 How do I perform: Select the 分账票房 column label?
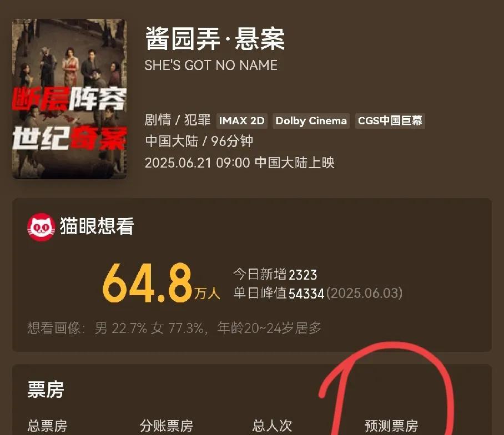tap(167, 426)
